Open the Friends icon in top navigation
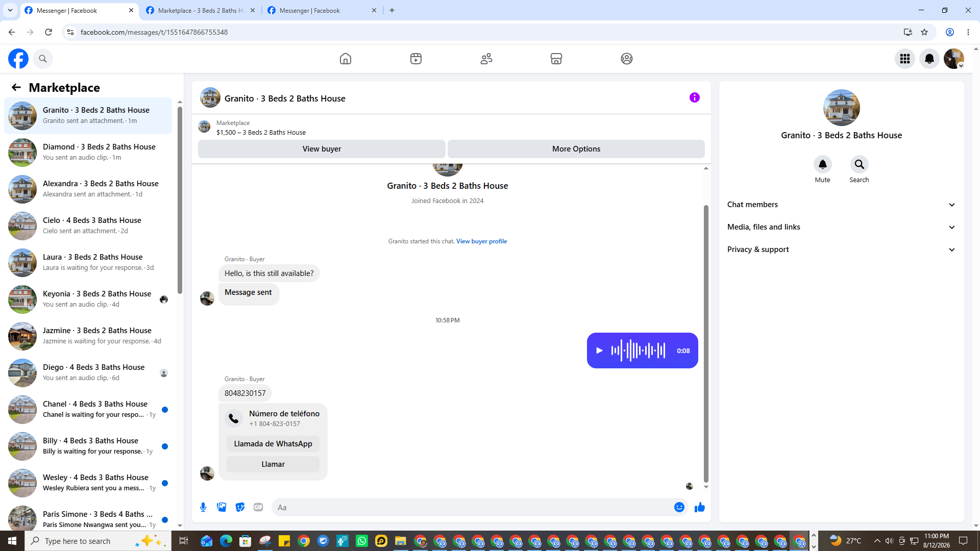This screenshot has width=980, height=551. [x=486, y=59]
